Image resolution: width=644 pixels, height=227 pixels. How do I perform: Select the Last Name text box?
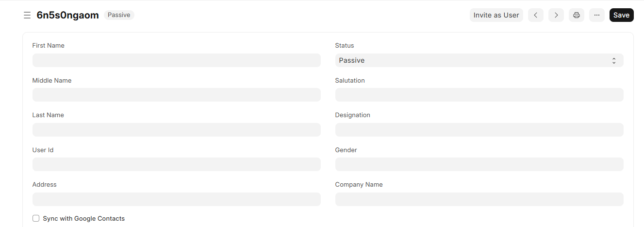[176, 130]
